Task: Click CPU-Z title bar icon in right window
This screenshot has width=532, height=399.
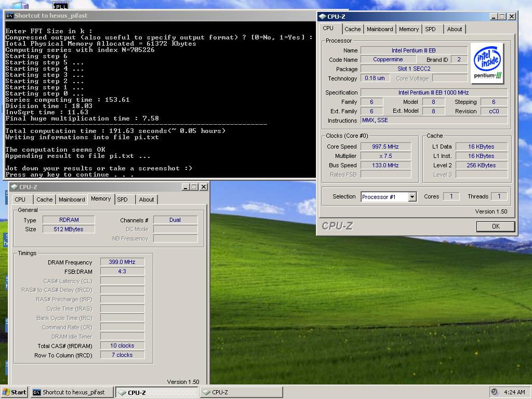Action: point(322,16)
